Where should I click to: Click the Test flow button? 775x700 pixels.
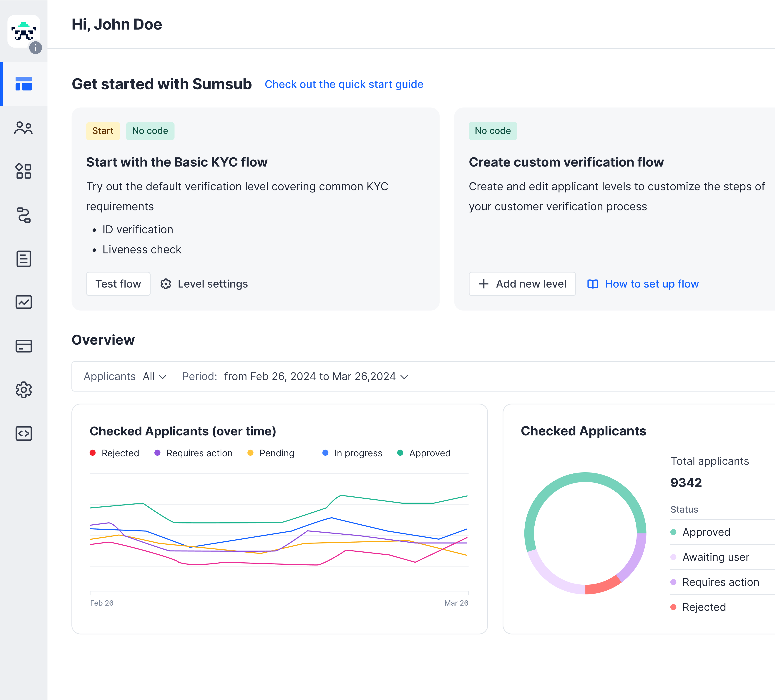(118, 284)
